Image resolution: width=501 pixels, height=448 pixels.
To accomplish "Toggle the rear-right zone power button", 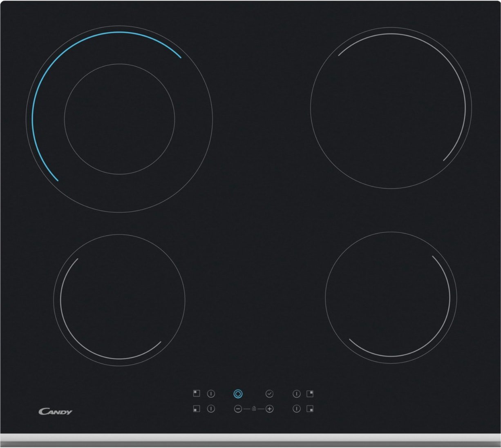I will (297, 394).
